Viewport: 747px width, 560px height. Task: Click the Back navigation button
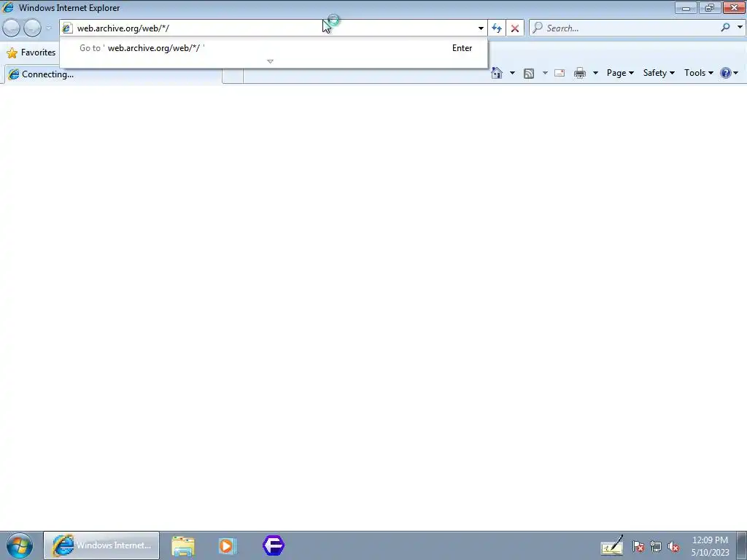pyautogui.click(x=12, y=28)
